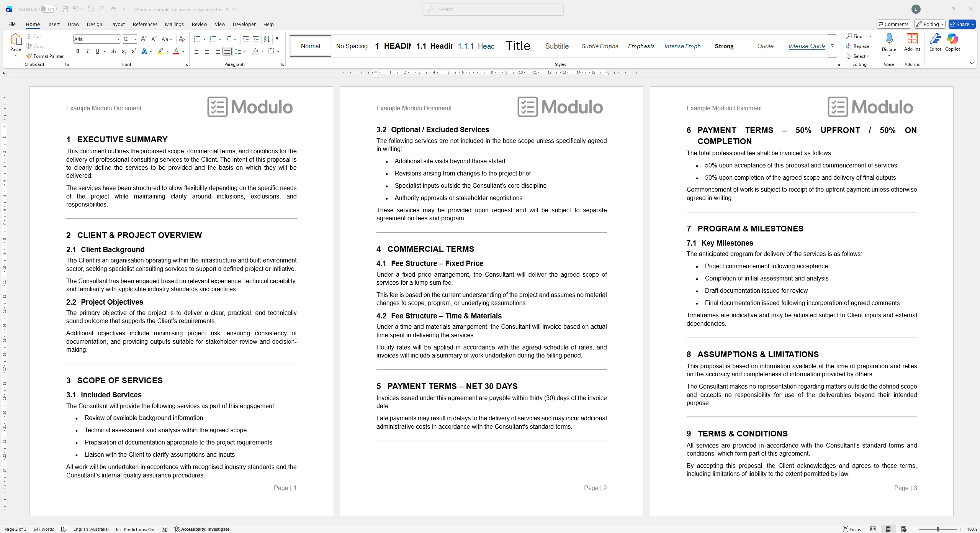The image size is (980, 533).
Task: Select the Format Painter tool
Action: point(45,56)
